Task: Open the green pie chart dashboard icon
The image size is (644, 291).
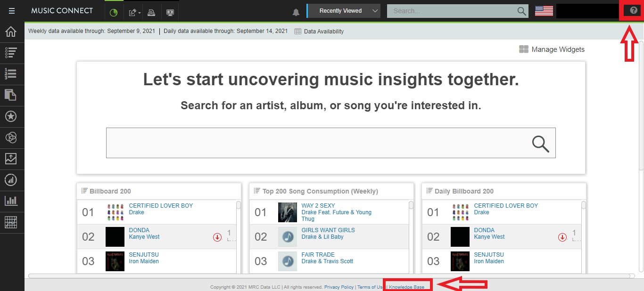Action: click(113, 12)
